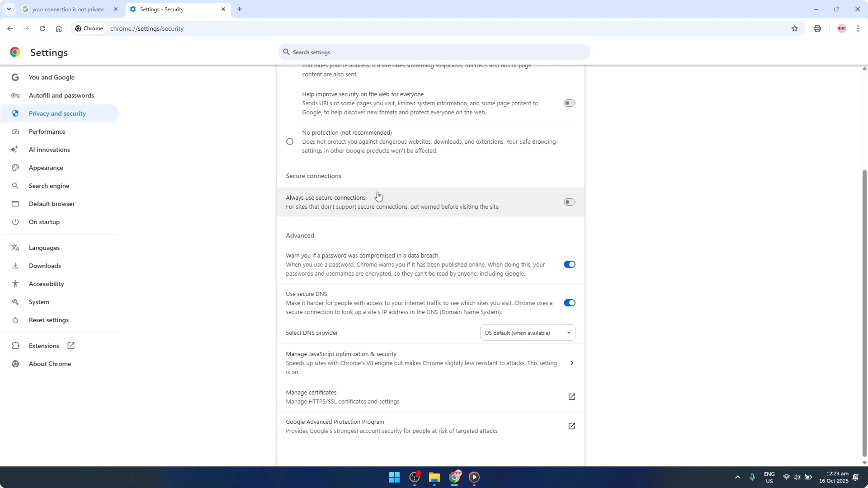
Task: Click the Chrome profile avatar
Action: (841, 29)
